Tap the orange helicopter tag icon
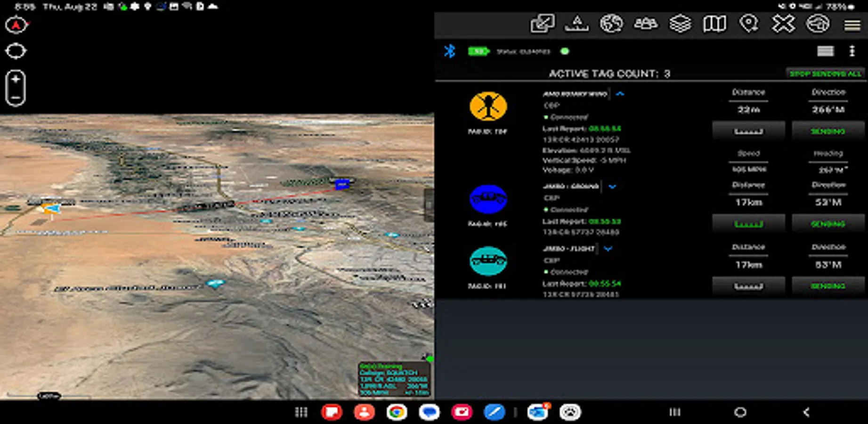Screen dimensions: 868x424 tap(488, 106)
